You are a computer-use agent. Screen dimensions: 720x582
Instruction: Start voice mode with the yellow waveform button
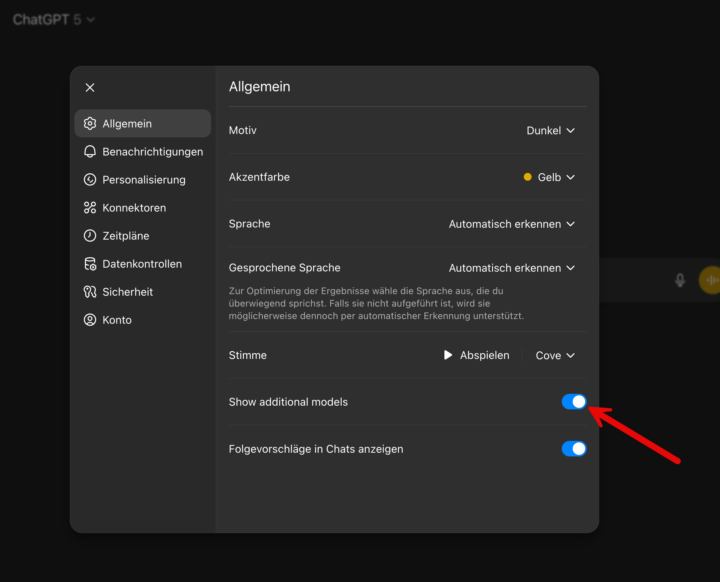[709, 280]
